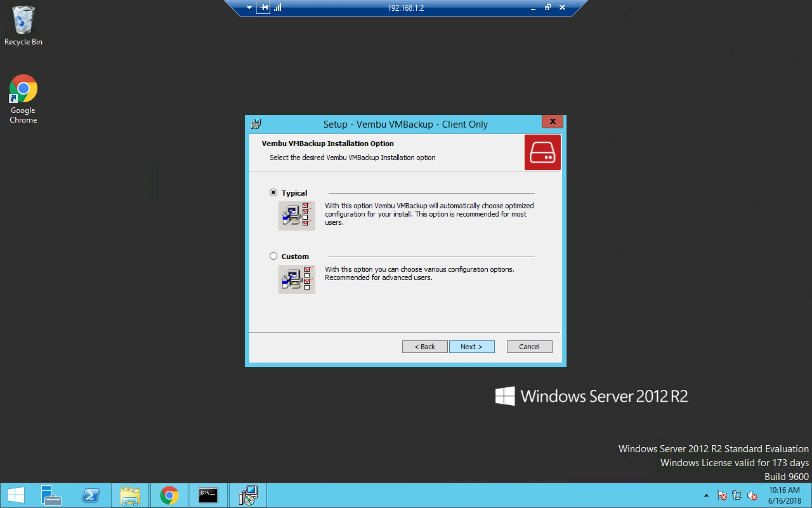Expand the remote connection bar dropdown arrow

pyautogui.click(x=249, y=8)
